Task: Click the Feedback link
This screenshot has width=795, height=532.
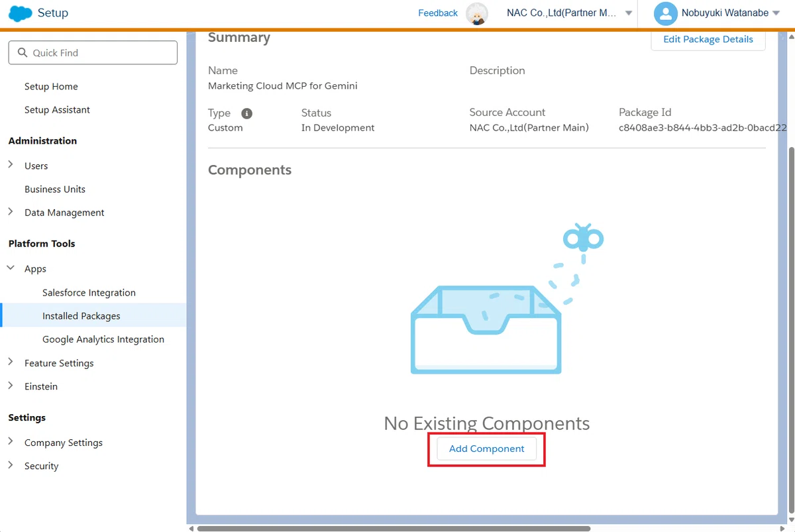Action: point(438,13)
